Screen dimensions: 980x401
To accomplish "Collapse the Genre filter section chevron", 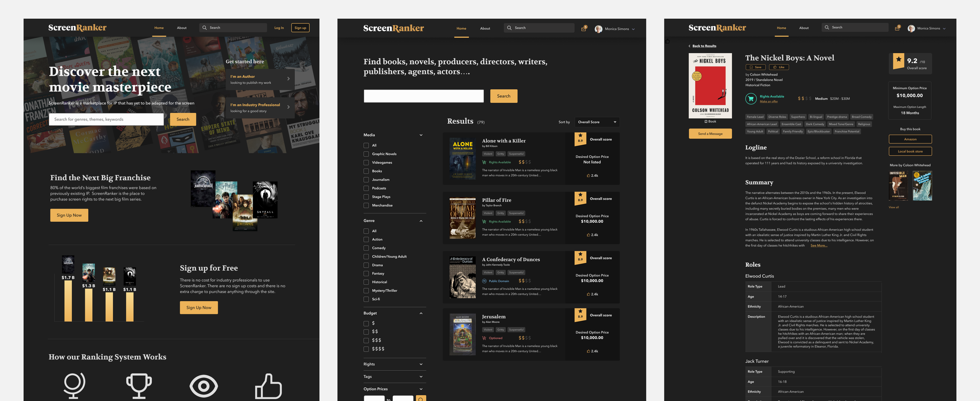I will tap(421, 221).
